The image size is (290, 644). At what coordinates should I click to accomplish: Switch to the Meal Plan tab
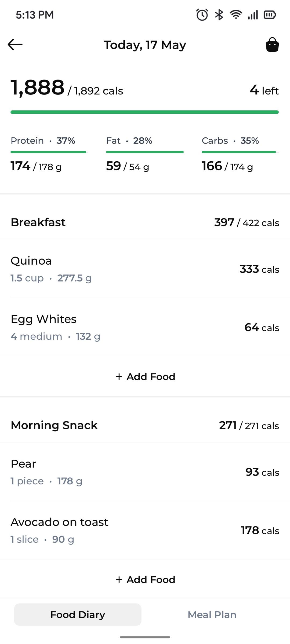[x=212, y=614]
